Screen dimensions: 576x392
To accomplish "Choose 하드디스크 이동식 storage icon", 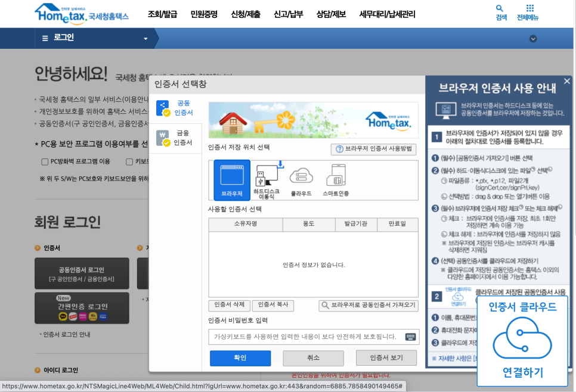I will click(x=267, y=180).
